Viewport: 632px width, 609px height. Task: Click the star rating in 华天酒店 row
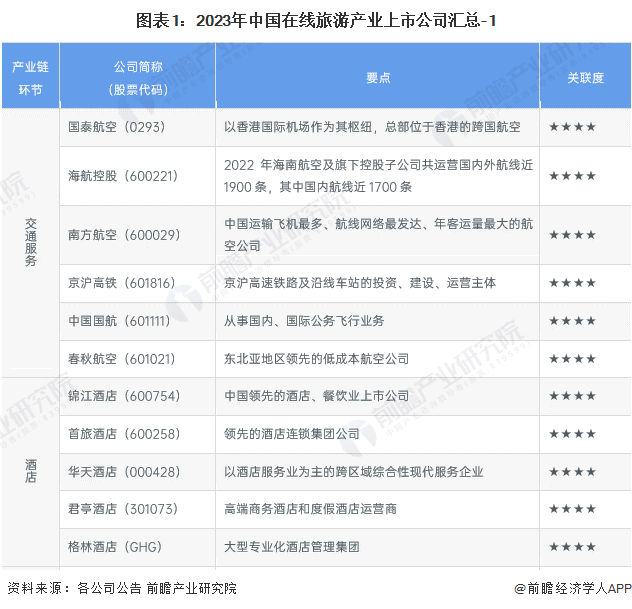click(572, 472)
